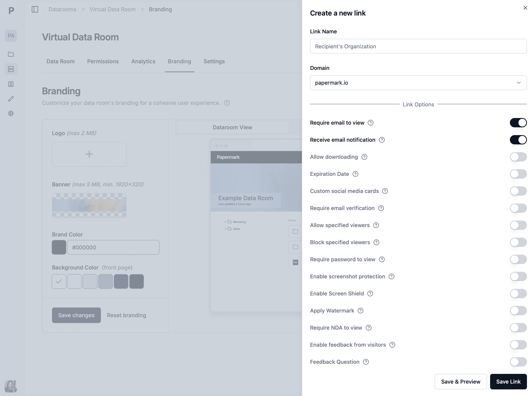Image resolution: width=532 pixels, height=396 pixels.
Task: Open the Analytics tab
Action: [x=143, y=61]
